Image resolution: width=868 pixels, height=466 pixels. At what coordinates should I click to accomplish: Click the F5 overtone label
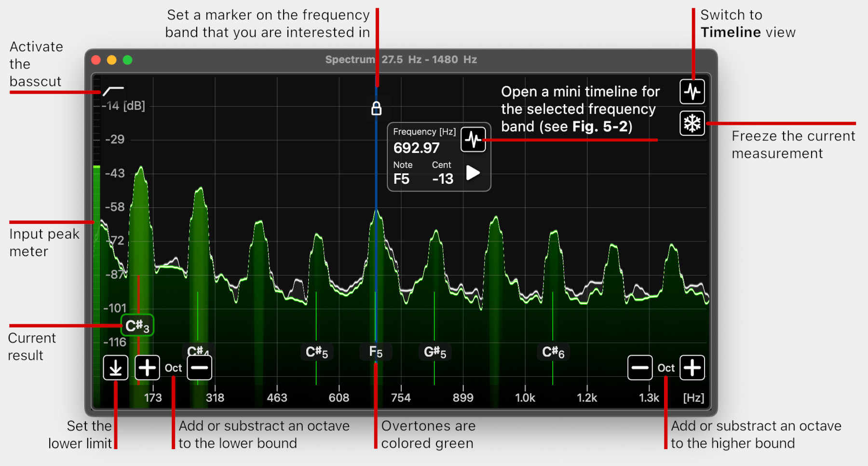376,352
